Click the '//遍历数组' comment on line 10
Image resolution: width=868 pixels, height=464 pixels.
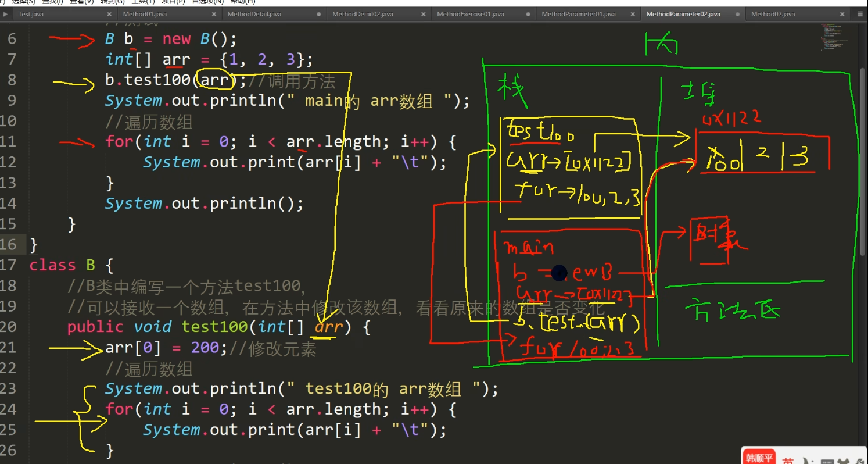(x=149, y=122)
